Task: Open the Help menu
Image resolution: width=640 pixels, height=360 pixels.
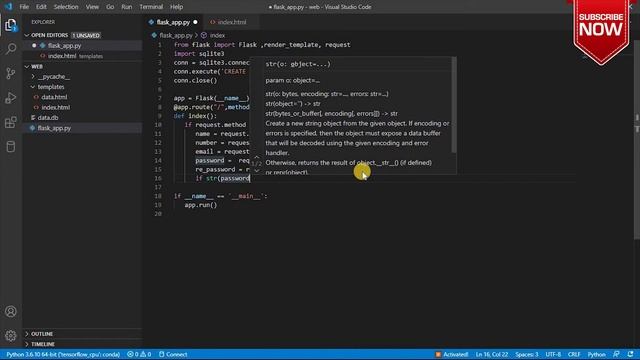Action: coord(176,7)
